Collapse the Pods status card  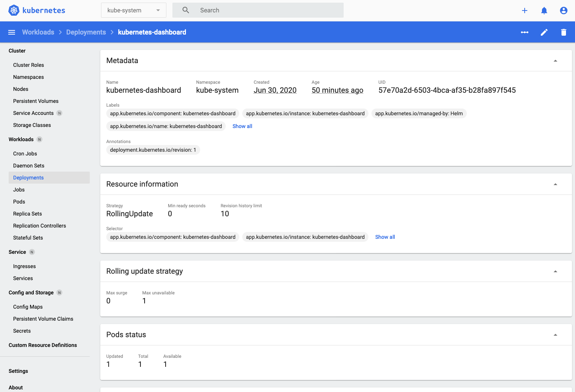[555, 335]
